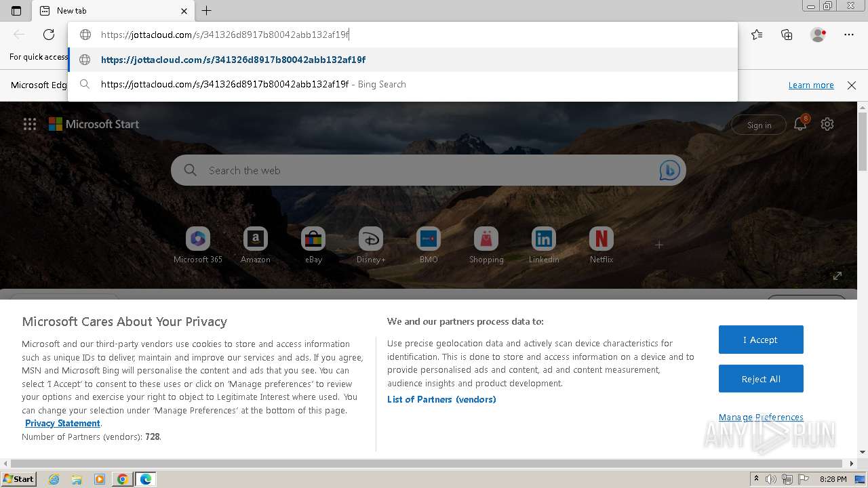Screen dimensions: 868x488
Task: Click the Bing chat icon in search box
Action: tap(669, 171)
